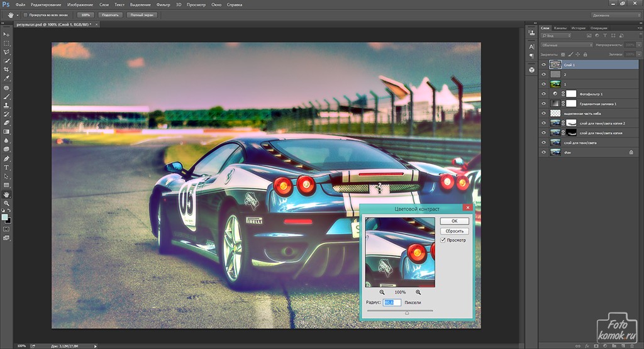644x349 pixels.
Task: Open the opacity Непрозрачность dropdown arrow
Action: 639,45
